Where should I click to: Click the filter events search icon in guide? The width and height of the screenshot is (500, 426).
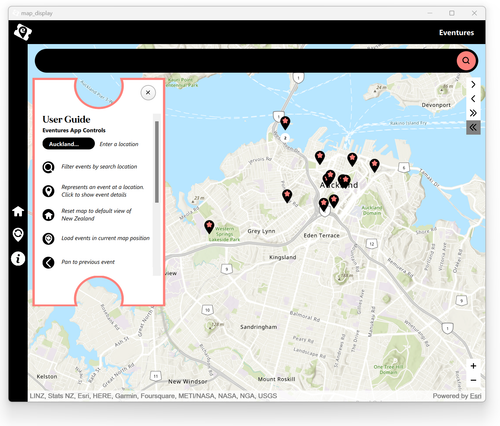click(48, 167)
